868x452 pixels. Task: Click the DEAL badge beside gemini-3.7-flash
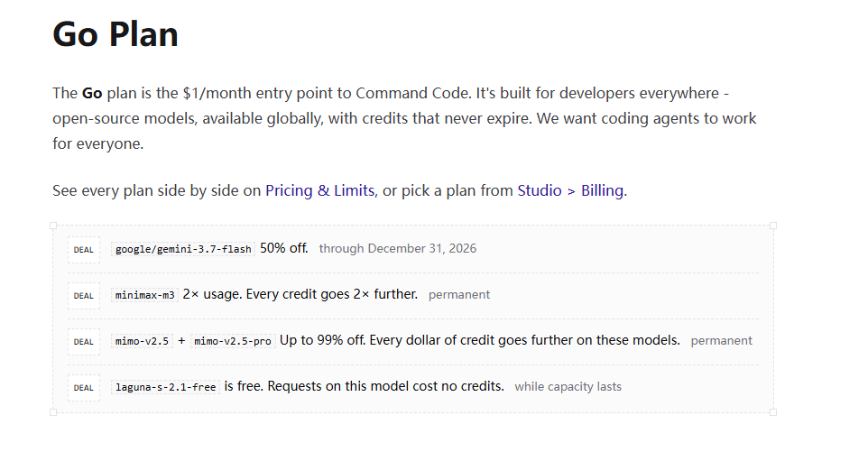pos(84,250)
